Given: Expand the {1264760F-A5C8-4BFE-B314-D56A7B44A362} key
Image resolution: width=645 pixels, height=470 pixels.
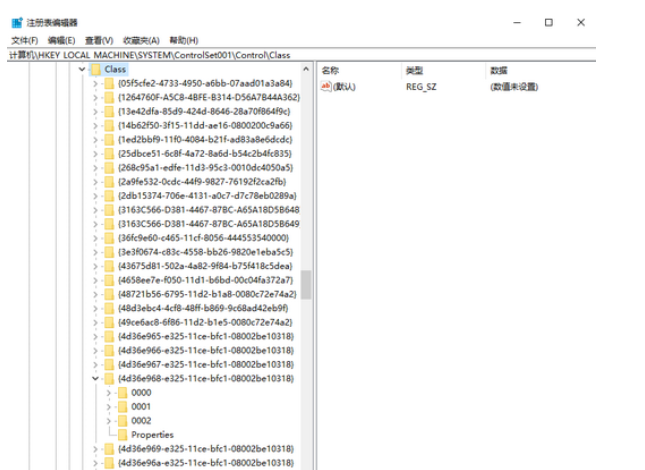Looking at the screenshot, I should pyautogui.click(x=95, y=97).
